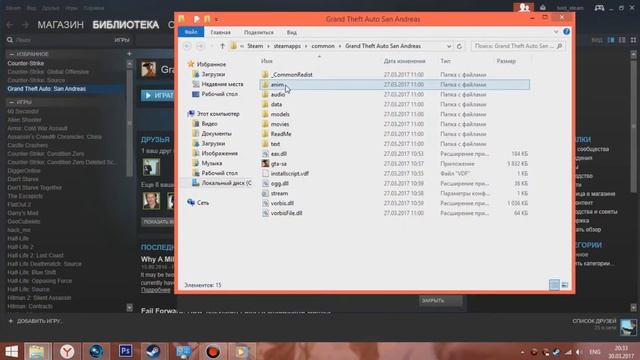Click the steamapps breadcrumb segment
This screenshot has height=360, width=640.
287,46
